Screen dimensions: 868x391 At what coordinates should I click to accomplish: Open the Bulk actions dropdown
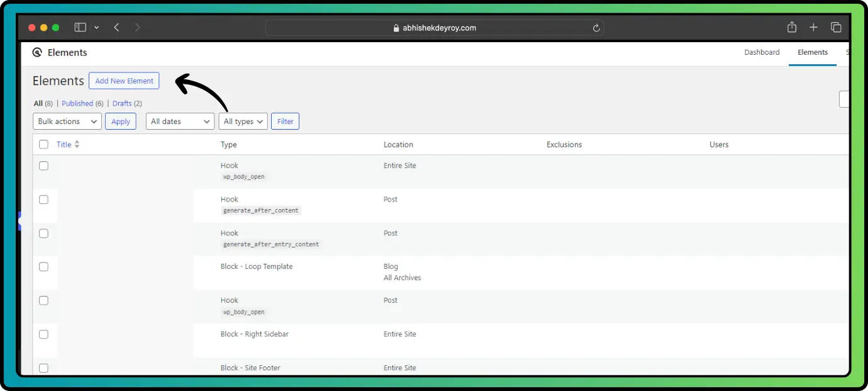(67, 122)
